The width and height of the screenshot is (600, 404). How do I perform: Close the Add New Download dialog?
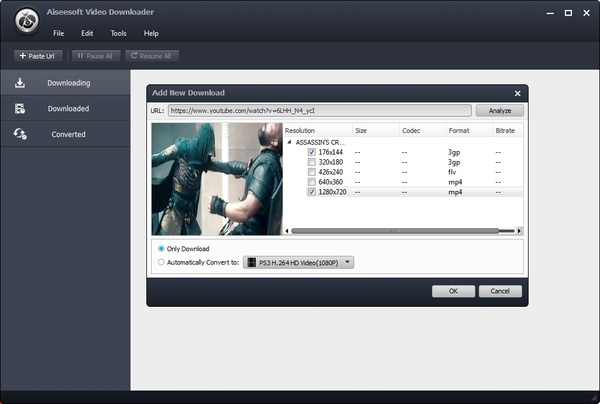[x=517, y=93]
